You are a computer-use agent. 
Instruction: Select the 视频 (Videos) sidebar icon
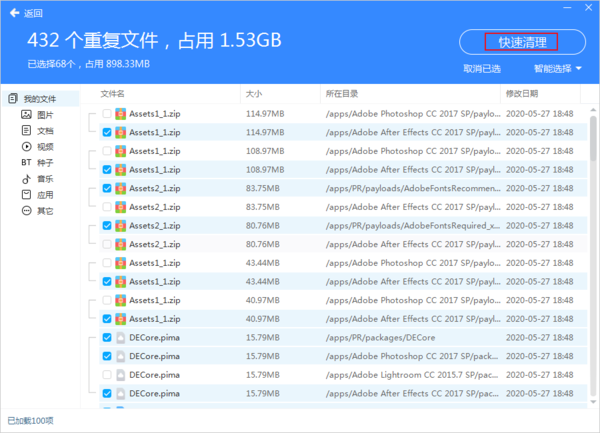[x=27, y=147]
